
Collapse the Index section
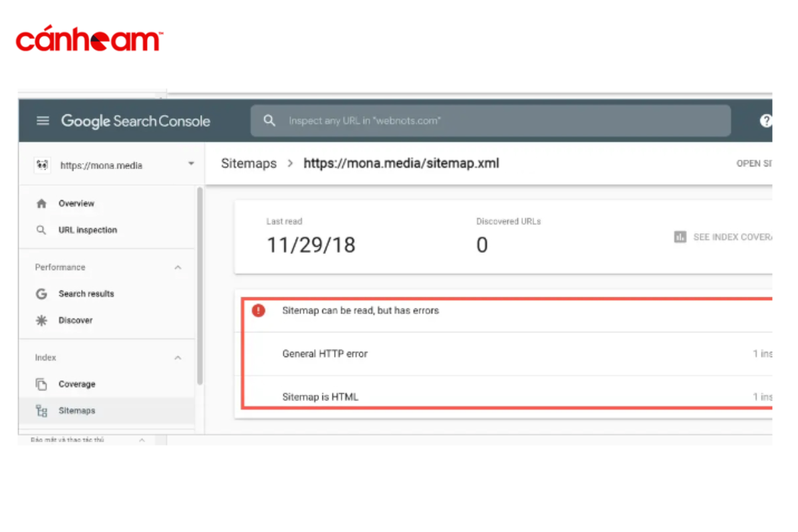pos(178,358)
